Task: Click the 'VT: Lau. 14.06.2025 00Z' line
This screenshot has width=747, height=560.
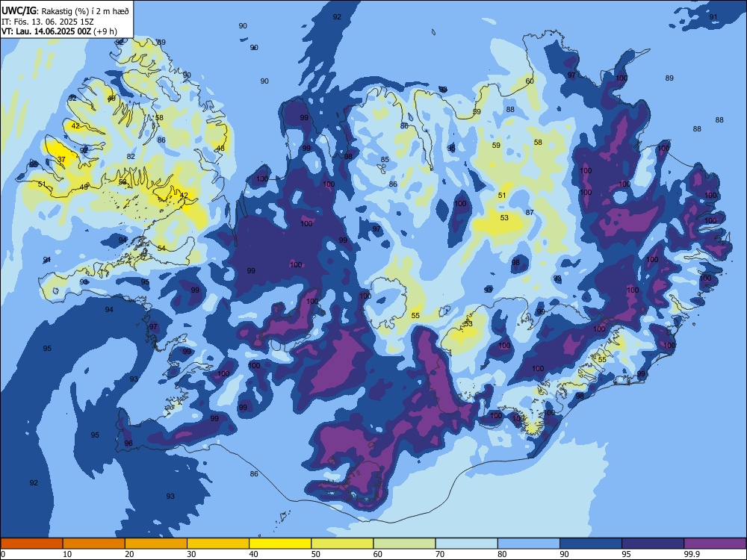Action: pyautogui.click(x=59, y=31)
